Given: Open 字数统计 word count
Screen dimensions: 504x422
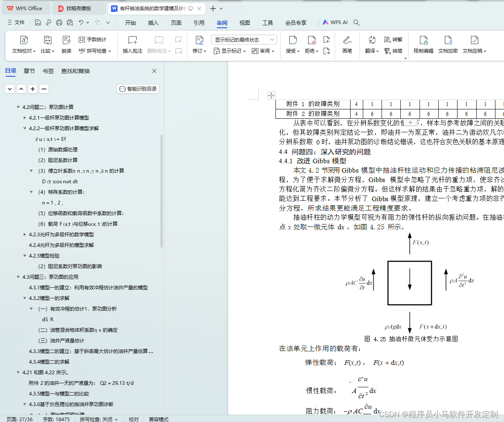Looking at the screenshot, I should pyautogui.click(x=93, y=40).
